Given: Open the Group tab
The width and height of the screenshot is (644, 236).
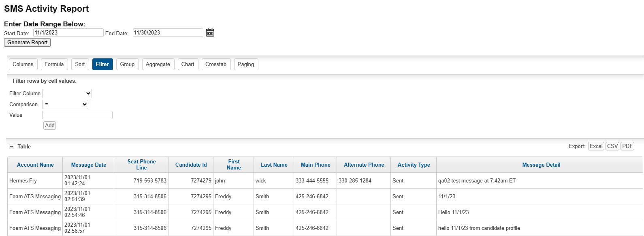Looking at the screenshot, I should click(127, 64).
